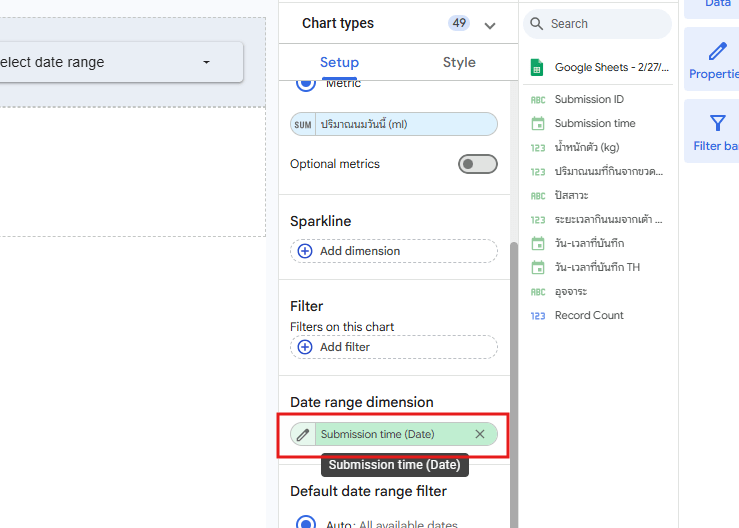The height and width of the screenshot is (528, 739).
Task: Click the pencil edit icon on Submission time
Action: point(303,434)
